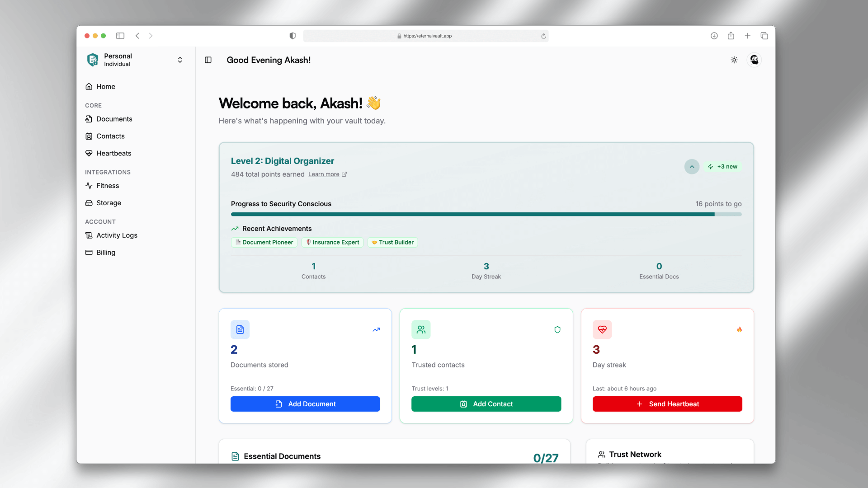The image size is (868, 488).
Task: Open Activity Logs from the sidebar
Action: (x=117, y=235)
